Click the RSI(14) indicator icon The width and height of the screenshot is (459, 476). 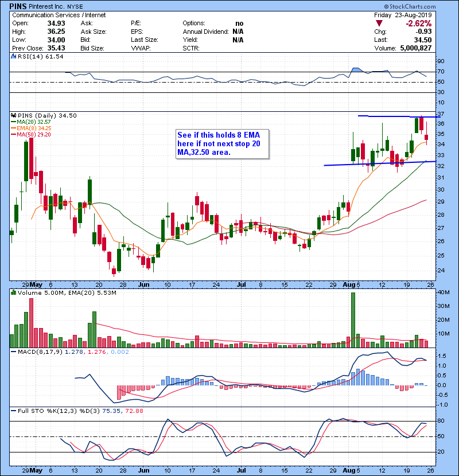[x=13, y=56]
